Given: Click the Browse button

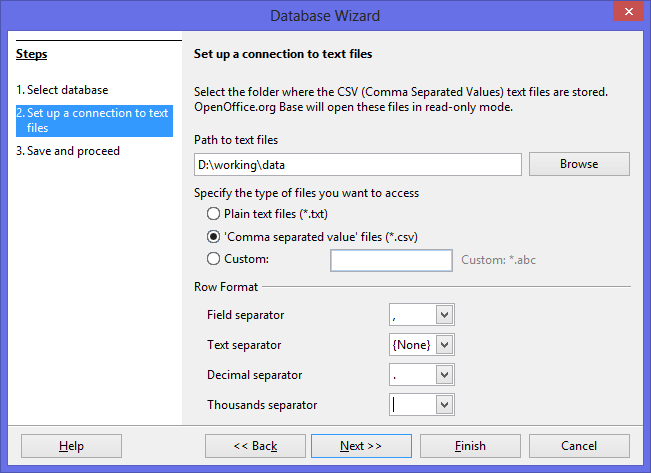Looking at the screenshot, I should [579, 164].
